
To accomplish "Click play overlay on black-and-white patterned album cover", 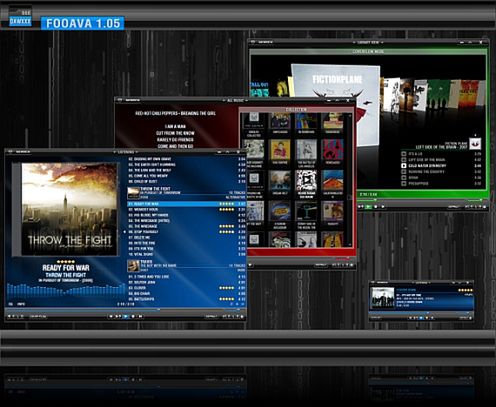I will pos(306,180).
